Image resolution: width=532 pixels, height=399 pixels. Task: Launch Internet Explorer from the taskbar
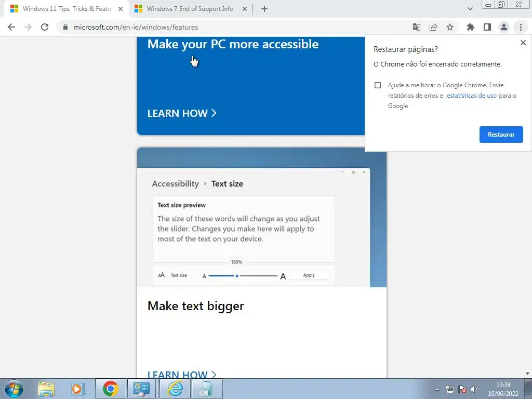175,389
